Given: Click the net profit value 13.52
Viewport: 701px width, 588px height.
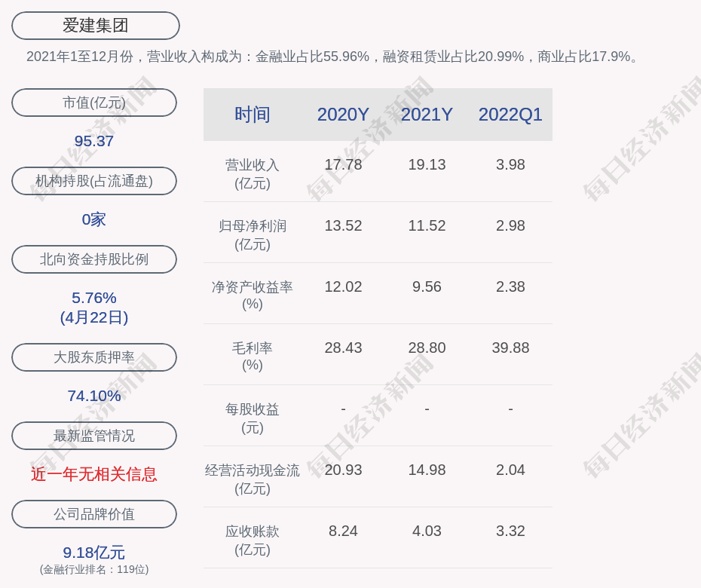Looking at the screenshot, I should (x=343, y=226).
